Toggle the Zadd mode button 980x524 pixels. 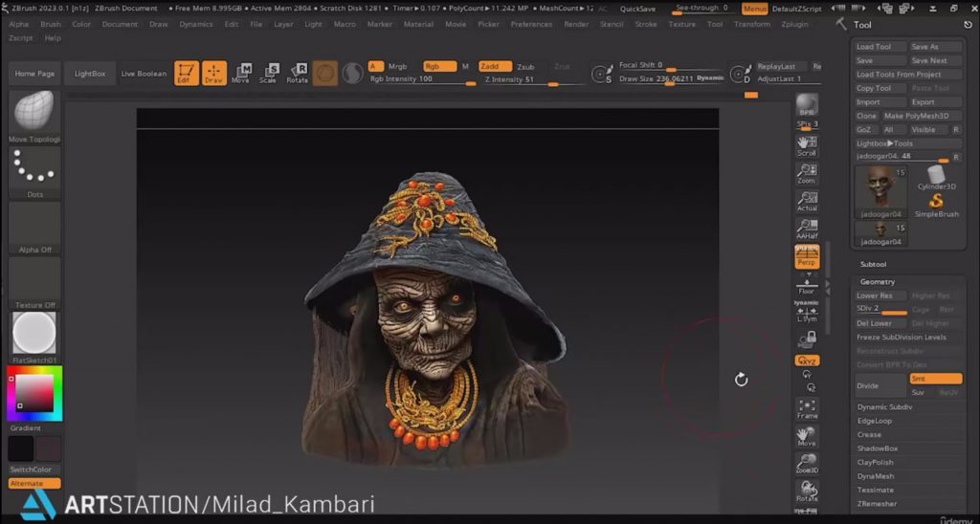[495, 66]
